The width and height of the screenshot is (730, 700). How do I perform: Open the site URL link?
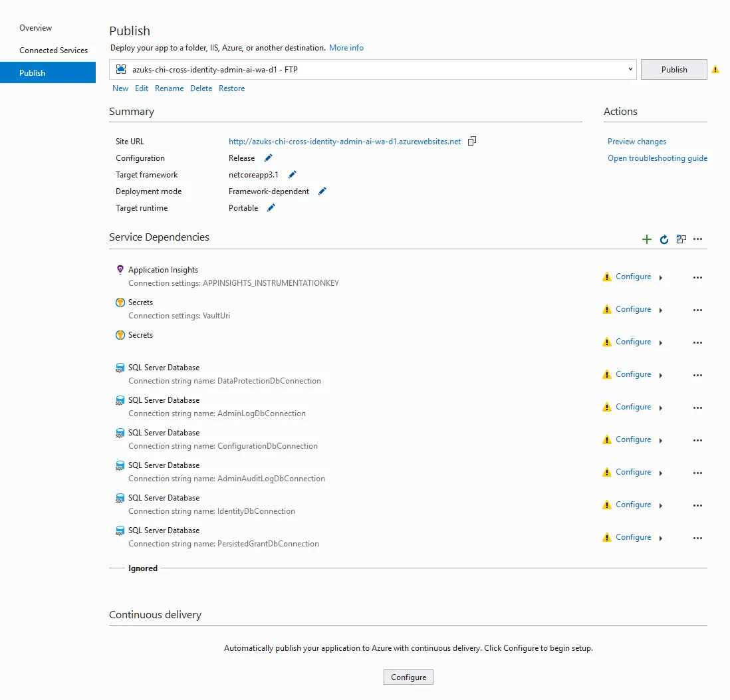point(344,142)
